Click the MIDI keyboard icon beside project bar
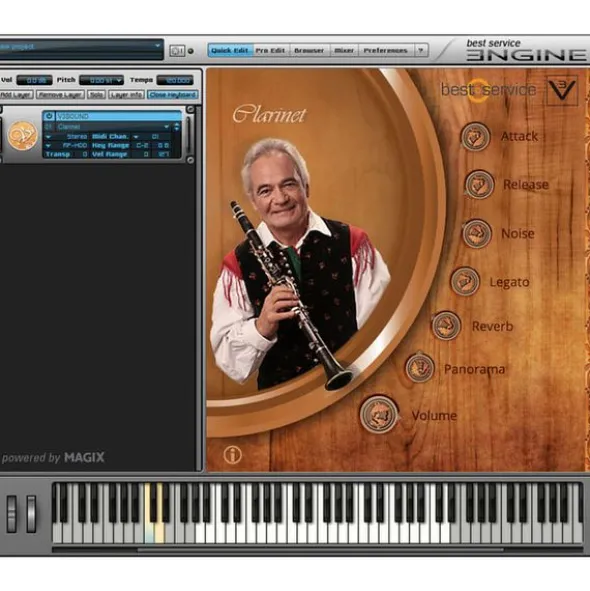This screenshot has height=591, width=590. click(177, 51)
